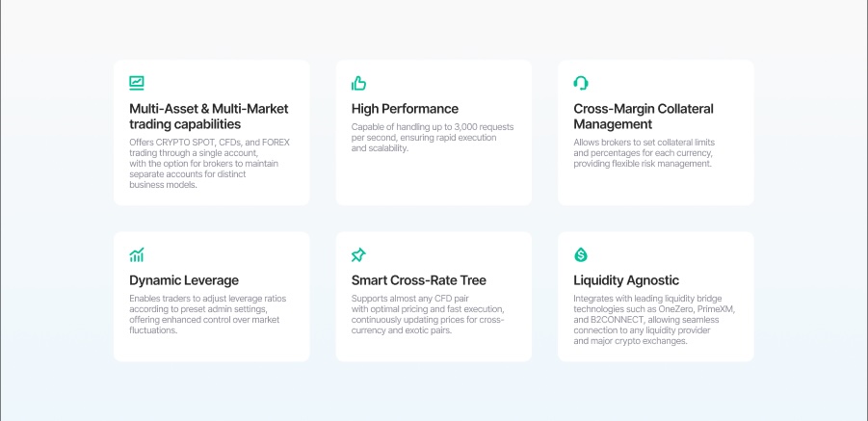Click the High Performance heading
This screenshot has height=421, width=868.
point(405,109)
